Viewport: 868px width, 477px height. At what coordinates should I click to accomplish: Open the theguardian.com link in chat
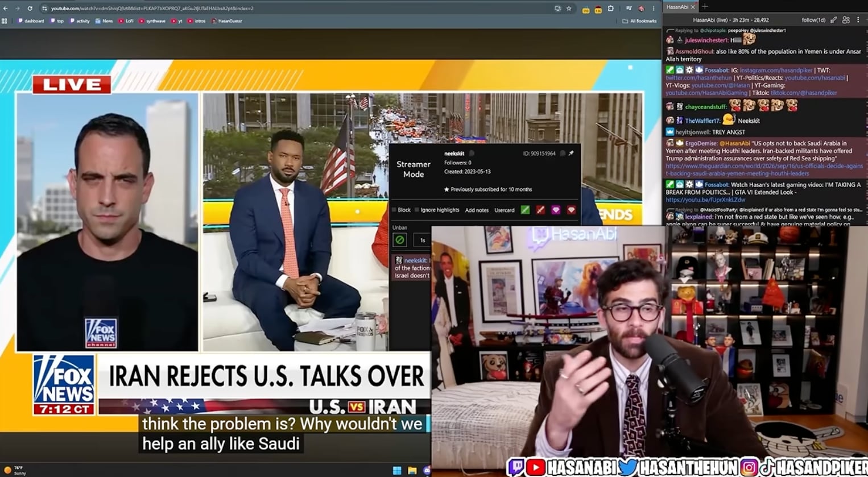pos(764,169)
